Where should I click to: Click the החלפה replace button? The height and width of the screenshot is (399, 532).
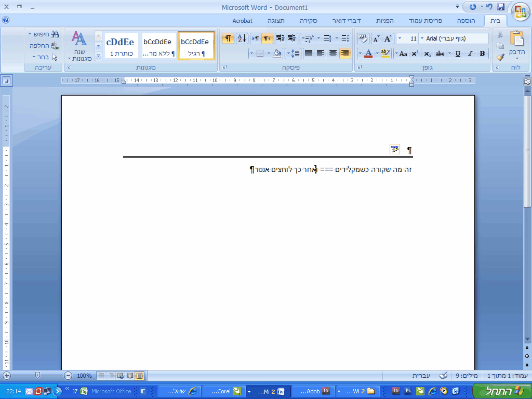pyautogui.click(x=44, y=46)
